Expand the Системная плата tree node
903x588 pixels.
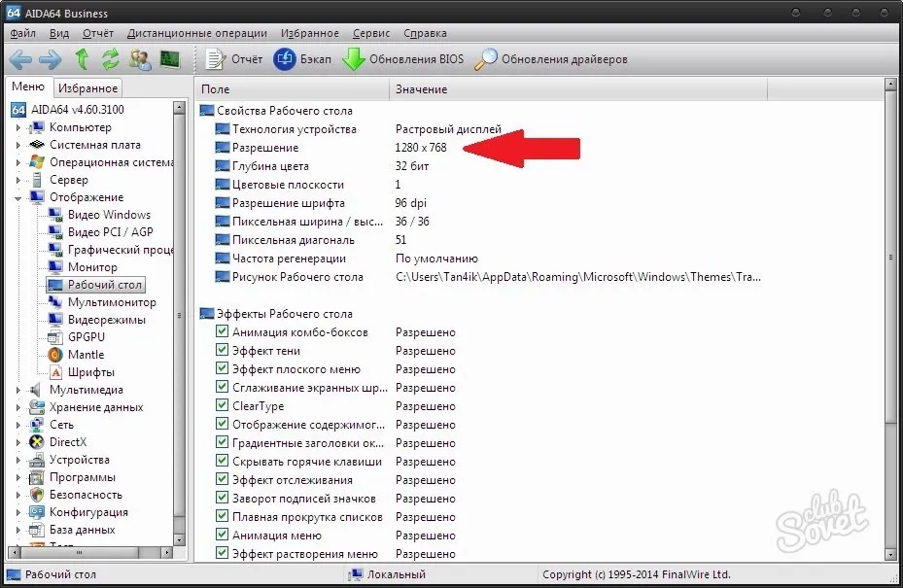click(17, 145)
